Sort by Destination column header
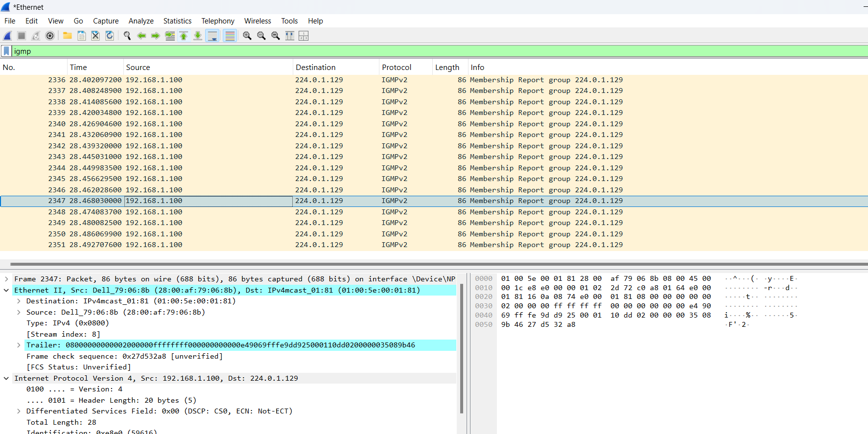 click(336, 68)
